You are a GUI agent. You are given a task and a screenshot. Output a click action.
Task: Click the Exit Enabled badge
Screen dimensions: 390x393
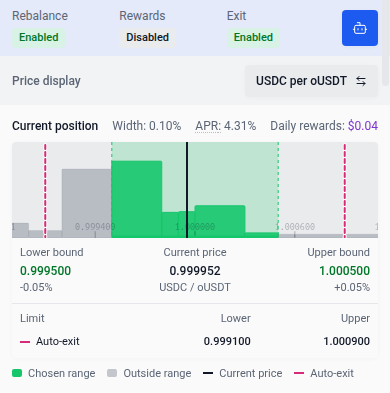pyautogui.click(x=253, y=37)
